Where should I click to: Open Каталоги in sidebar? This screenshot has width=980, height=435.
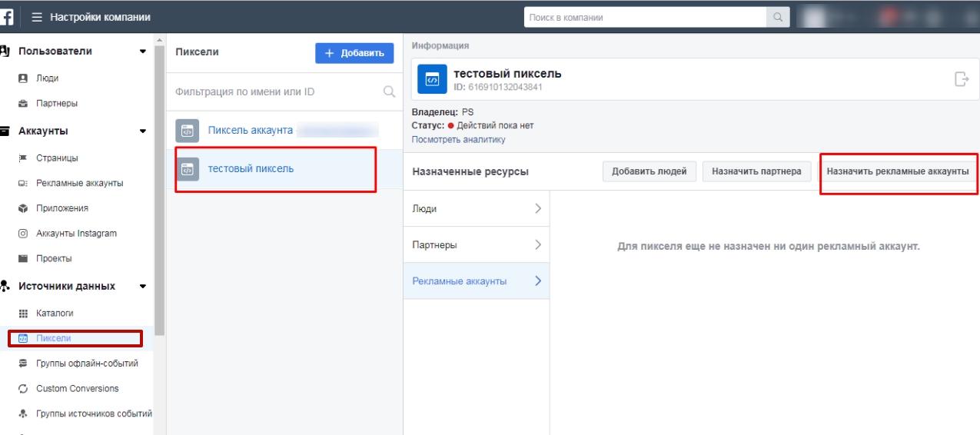55,314
